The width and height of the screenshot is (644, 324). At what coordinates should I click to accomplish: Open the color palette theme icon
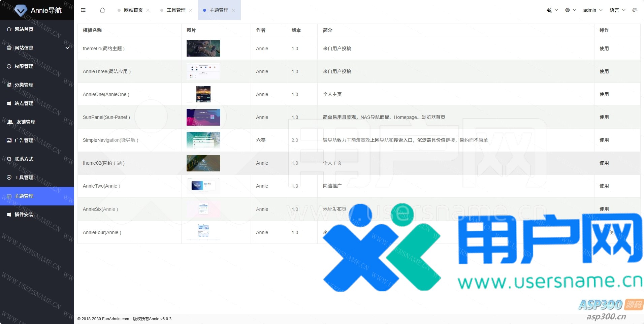click(x=635, y=10)
